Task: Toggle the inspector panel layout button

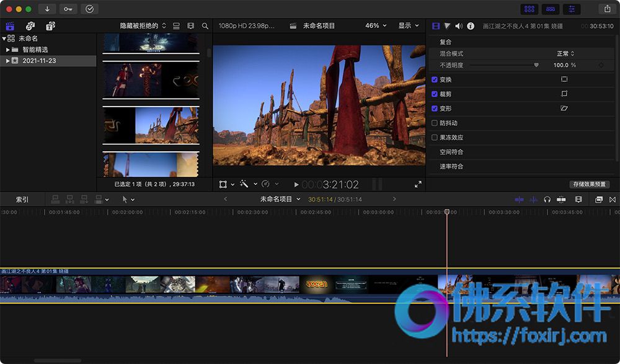Action: click(x=572, y=9)
